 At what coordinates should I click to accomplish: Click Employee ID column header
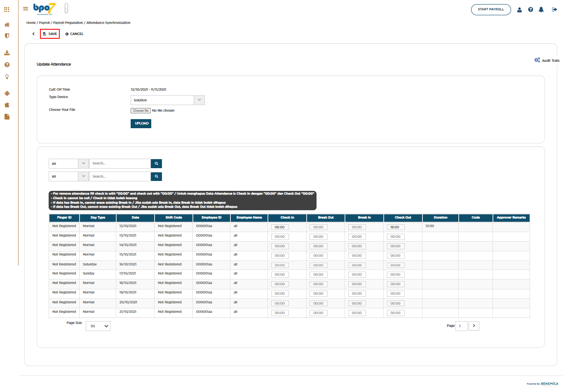tap(211, 218)
